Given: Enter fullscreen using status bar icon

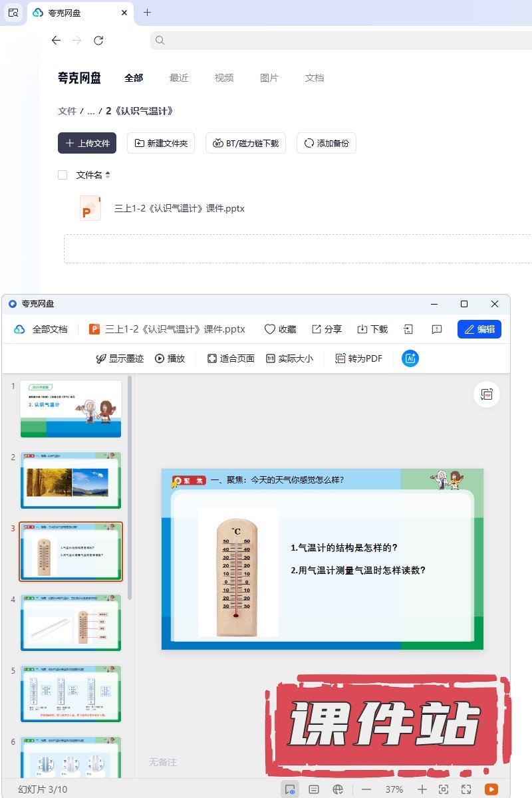Looking at the screenshot, I should pyautogui.click(x=466, y=789).
